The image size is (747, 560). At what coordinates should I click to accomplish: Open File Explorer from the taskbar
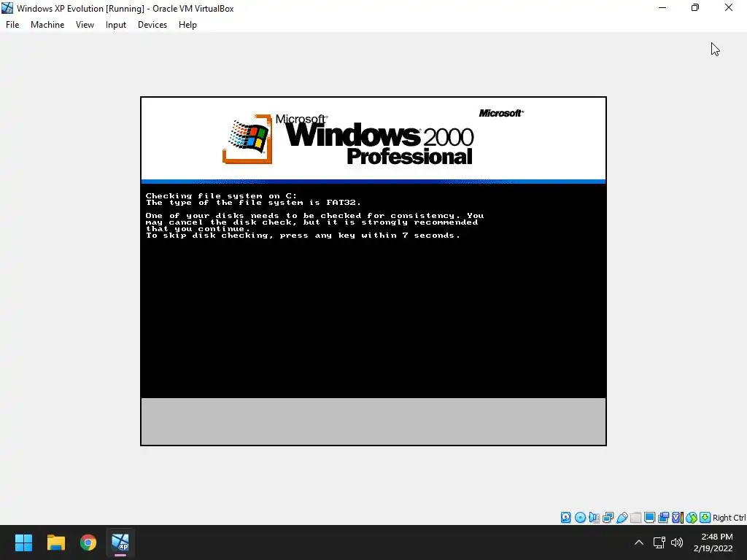[55, 542]
